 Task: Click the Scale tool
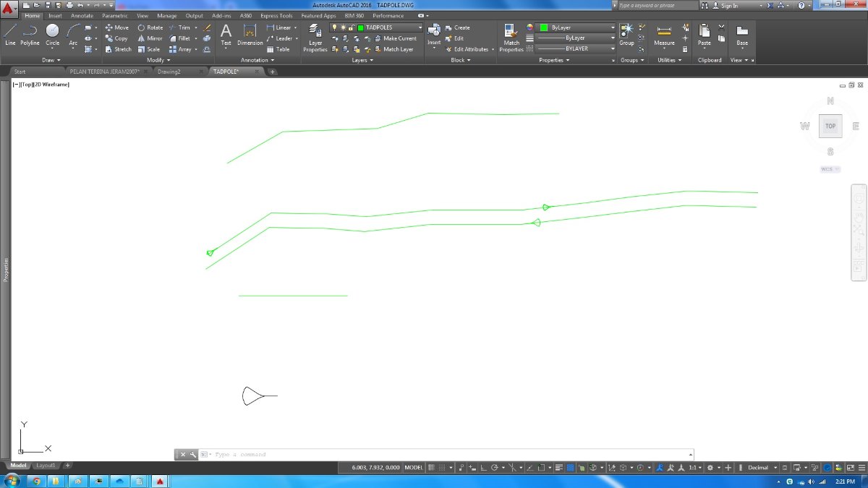(149, 49)
